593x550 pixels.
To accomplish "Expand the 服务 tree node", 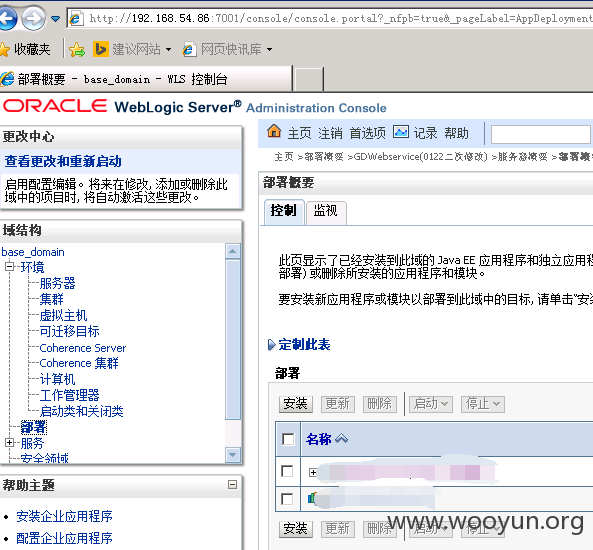I will click(9, 442).
